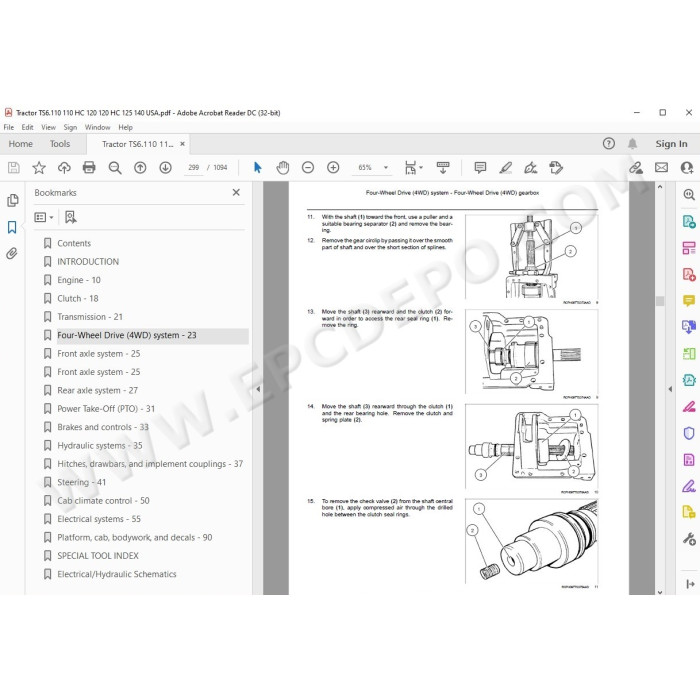Open the fit page options tool

(413, 168)
